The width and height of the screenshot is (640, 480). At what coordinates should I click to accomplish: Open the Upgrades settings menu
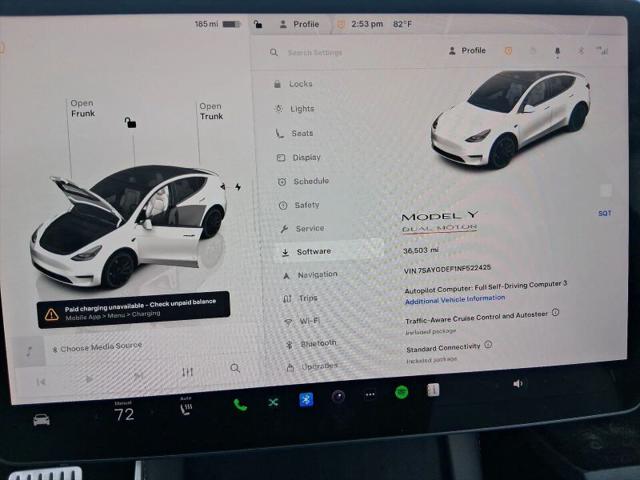tap(313, 367)
